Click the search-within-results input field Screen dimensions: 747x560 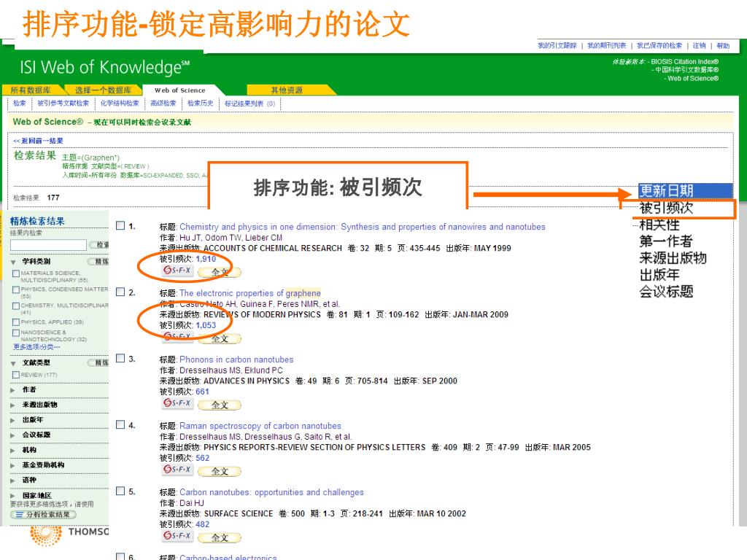tap(48, 245)
